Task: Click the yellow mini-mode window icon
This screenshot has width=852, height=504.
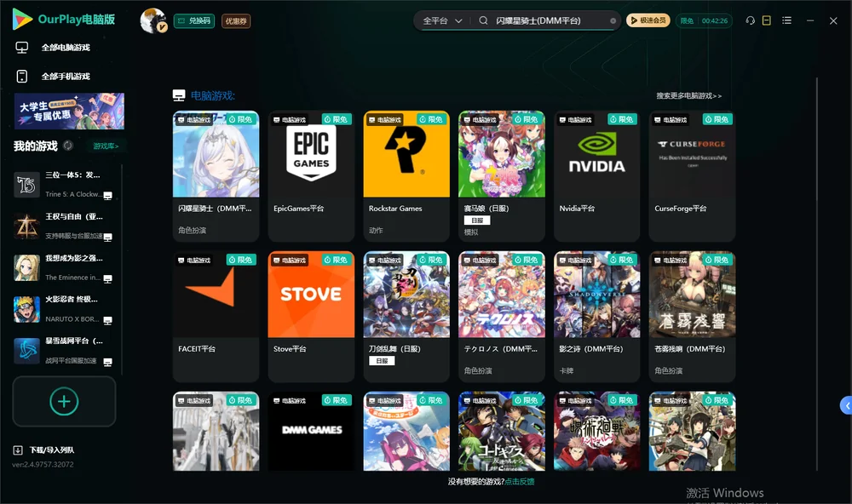Action: tap(767, 20)
